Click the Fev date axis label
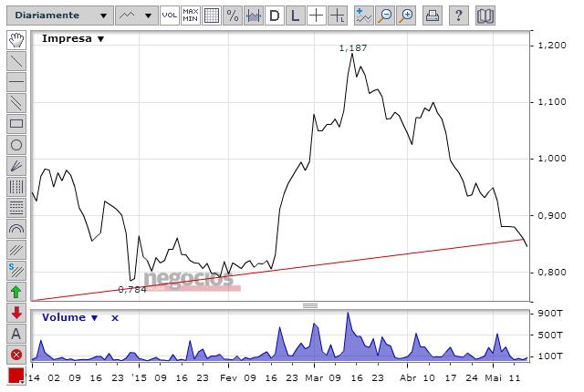Image resolution: width=584 pixels, height=392 pixels. pyautogui.click(x=228, y=377)
